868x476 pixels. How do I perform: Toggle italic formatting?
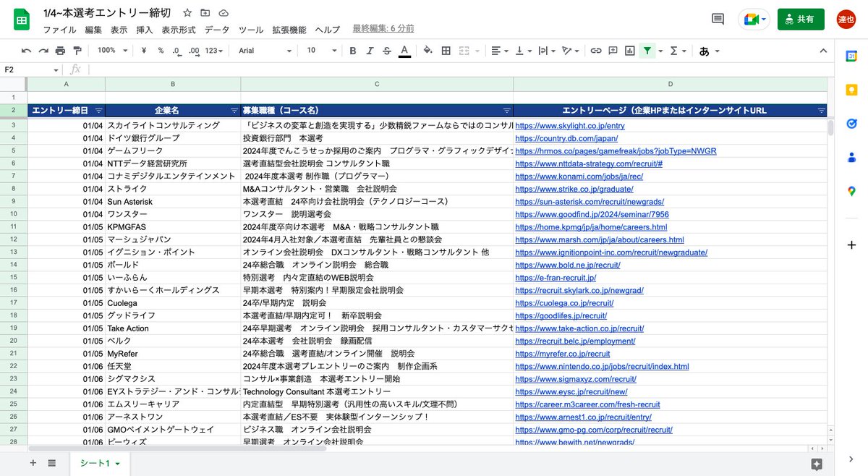[x=370, y=51]
